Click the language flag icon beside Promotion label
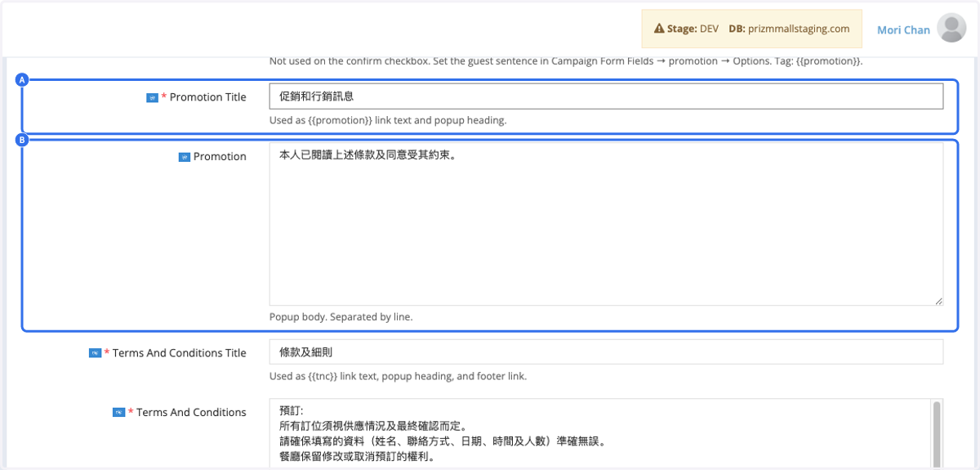The image size is (980, 470). 184,157
